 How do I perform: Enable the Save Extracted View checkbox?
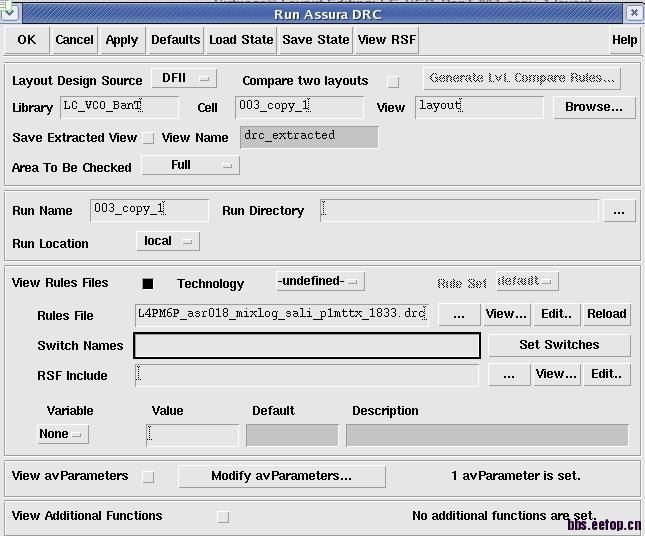pos(148,138)
